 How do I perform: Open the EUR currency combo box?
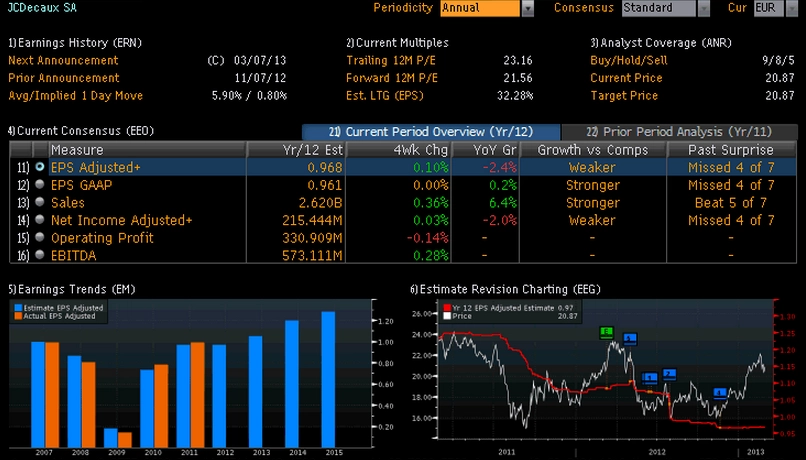(768, 8)
